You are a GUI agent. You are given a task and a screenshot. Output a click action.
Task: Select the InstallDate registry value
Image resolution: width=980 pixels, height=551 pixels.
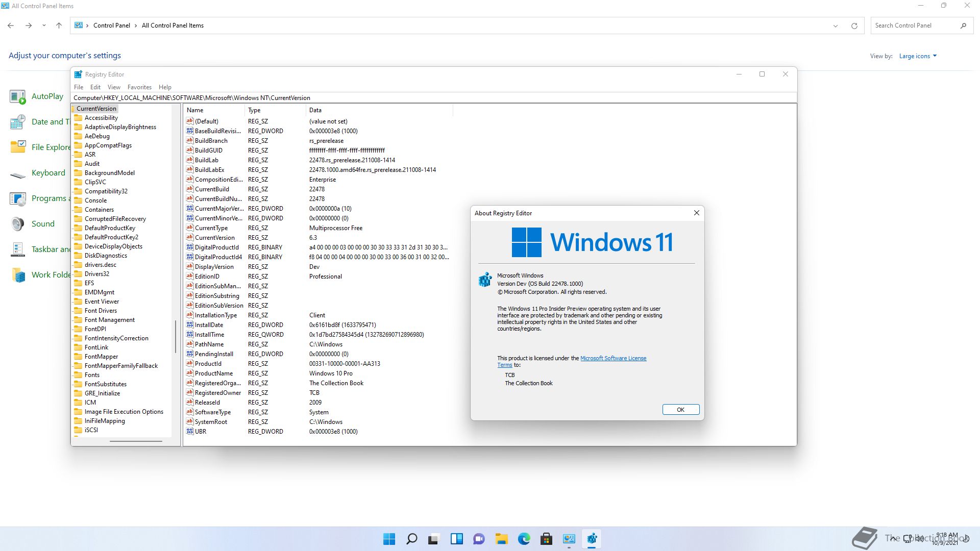209,325
